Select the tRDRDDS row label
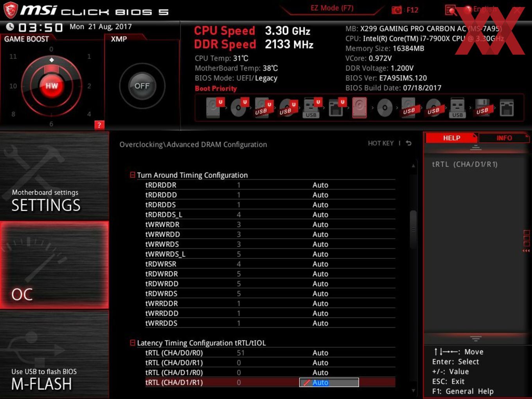Image resolution: width=532 pixels, height=399 pixels. (x=161, y=205)
